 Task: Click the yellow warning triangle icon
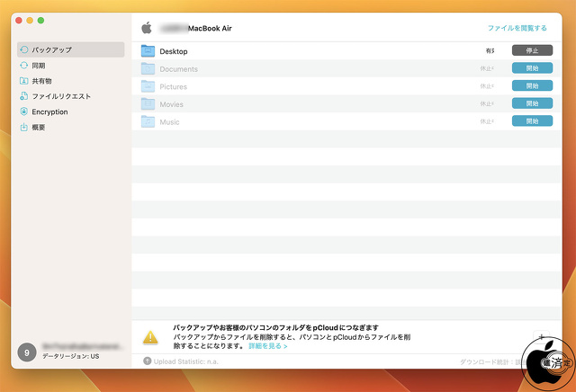[x=151, y=337]
